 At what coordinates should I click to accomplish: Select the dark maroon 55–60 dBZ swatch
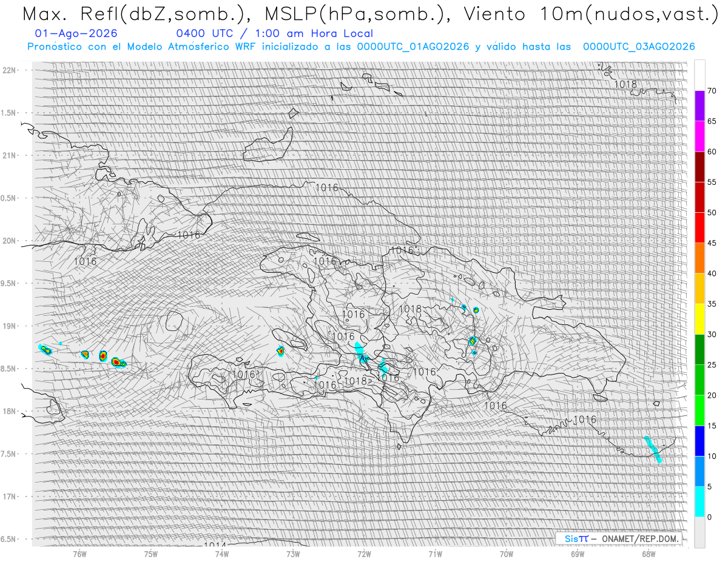[699, 167]
